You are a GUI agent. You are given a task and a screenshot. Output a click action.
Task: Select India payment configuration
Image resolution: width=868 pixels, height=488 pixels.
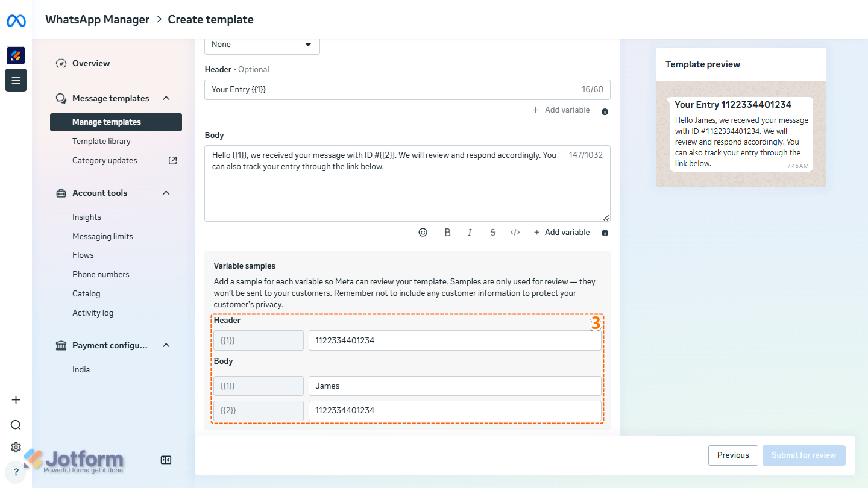81,369
